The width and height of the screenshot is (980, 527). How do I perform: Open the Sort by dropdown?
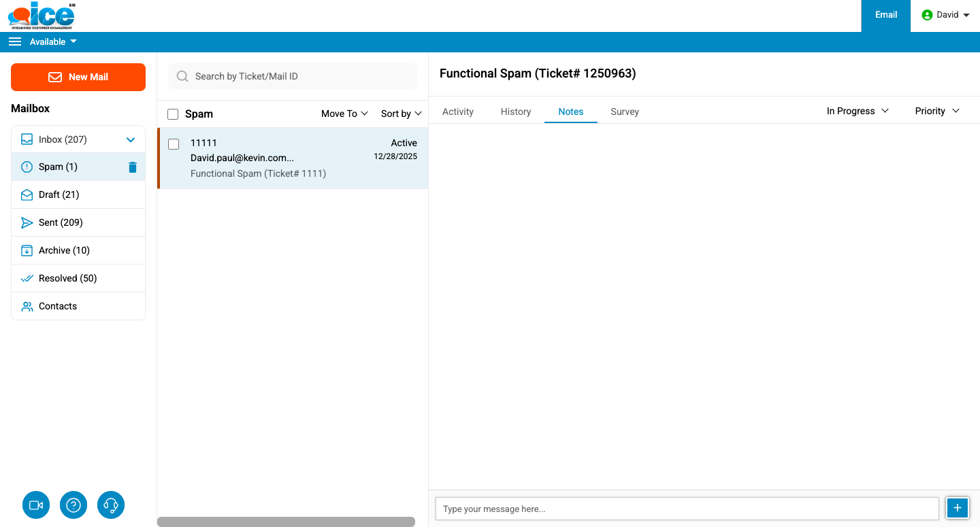tap(401, 114)
